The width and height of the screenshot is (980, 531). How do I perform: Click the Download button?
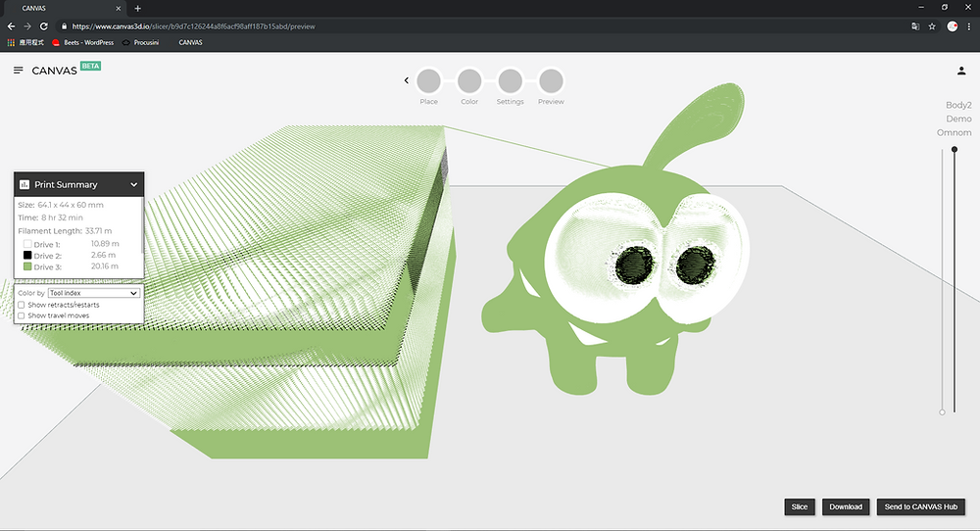[x=846, y=507]
